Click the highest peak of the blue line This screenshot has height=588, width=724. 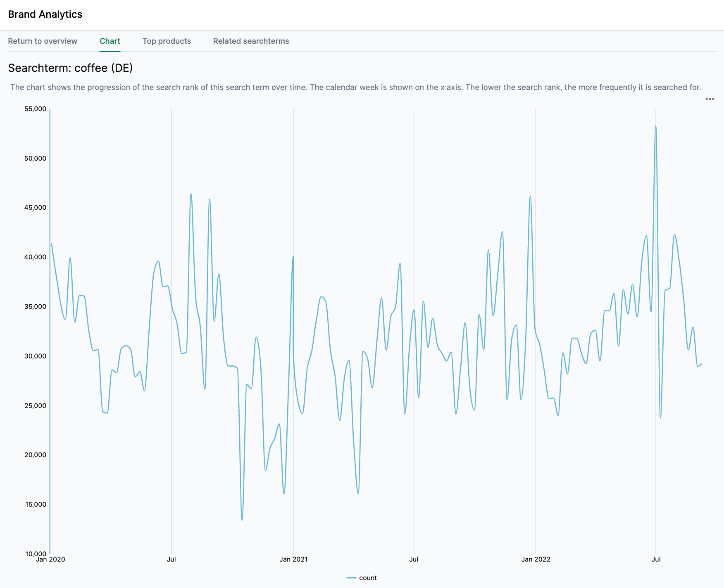pos(655,126)
